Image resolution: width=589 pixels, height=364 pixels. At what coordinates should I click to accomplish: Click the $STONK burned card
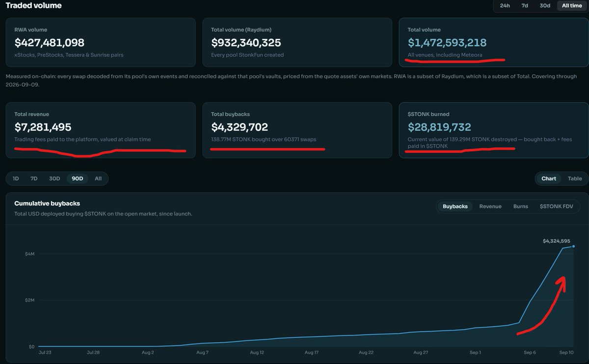(x=494, y=130)
